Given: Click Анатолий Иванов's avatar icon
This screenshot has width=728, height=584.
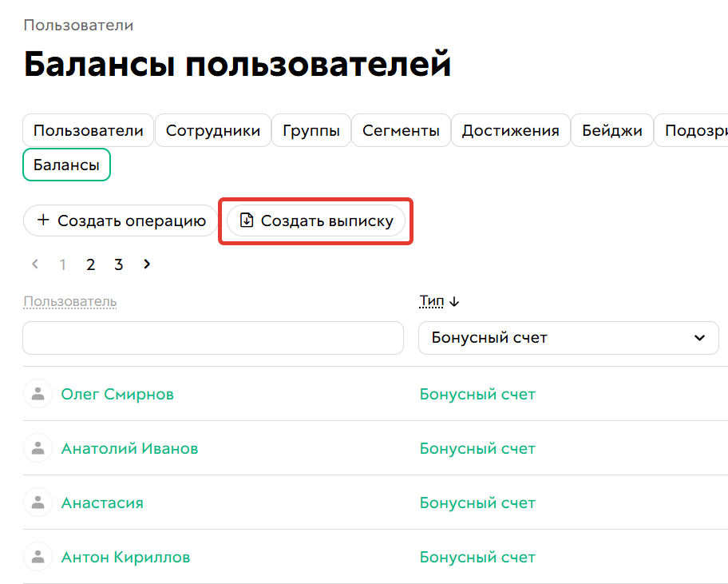Looking at the screenshot, I should (x=38, y=447).
